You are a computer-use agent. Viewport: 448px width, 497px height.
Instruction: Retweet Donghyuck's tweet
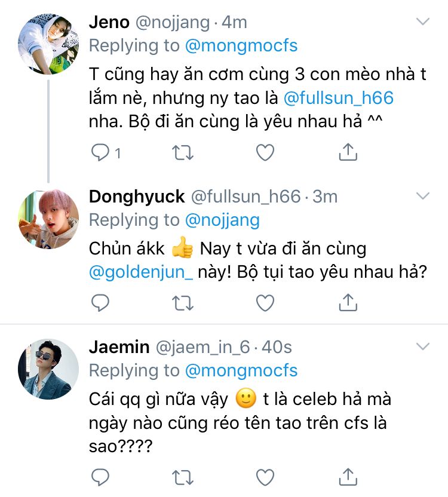[182, 303]
